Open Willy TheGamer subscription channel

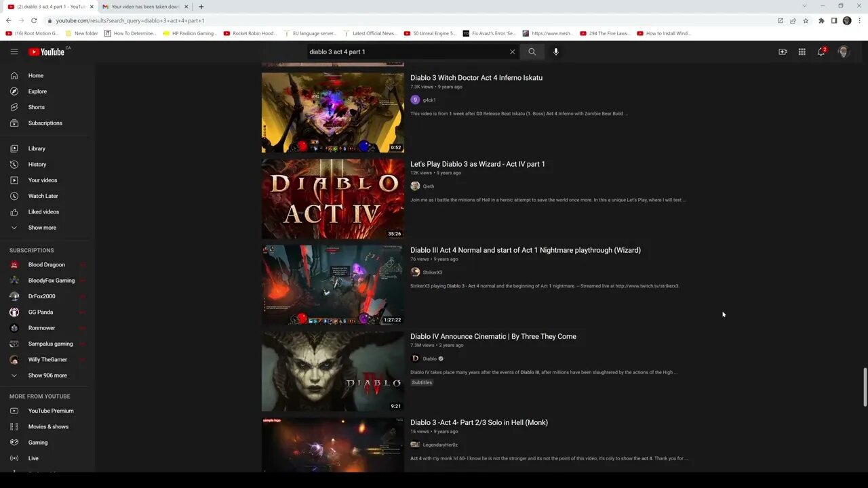point(46,359)
